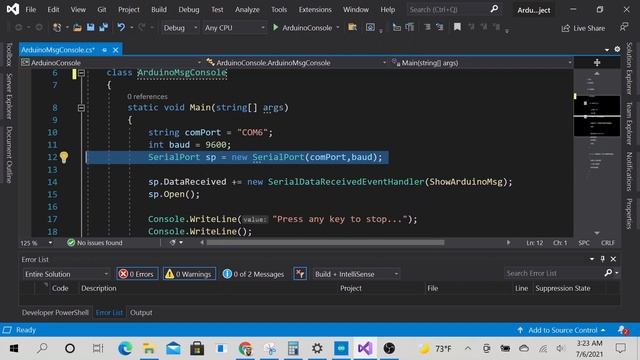Open the Debug configuration dropdown
Image resolution: width=640 pixels, height=360 pixels.
pyautogui.click(x=180, y=28)
